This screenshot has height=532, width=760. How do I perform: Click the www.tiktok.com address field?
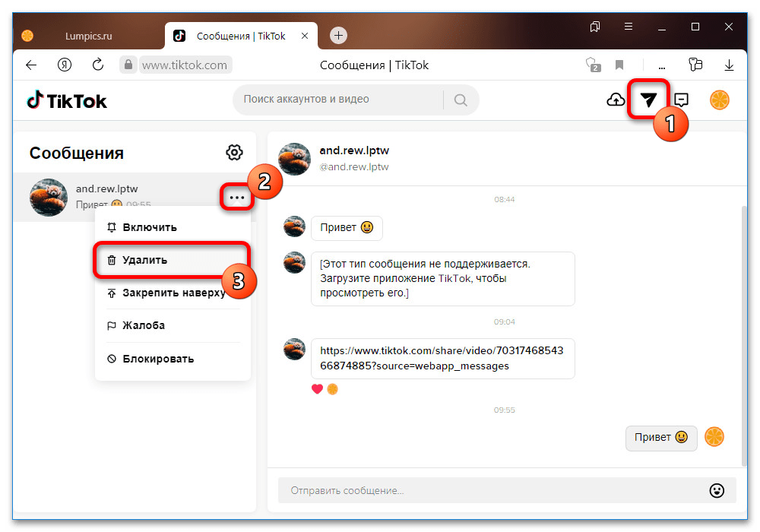click(185, 65)
